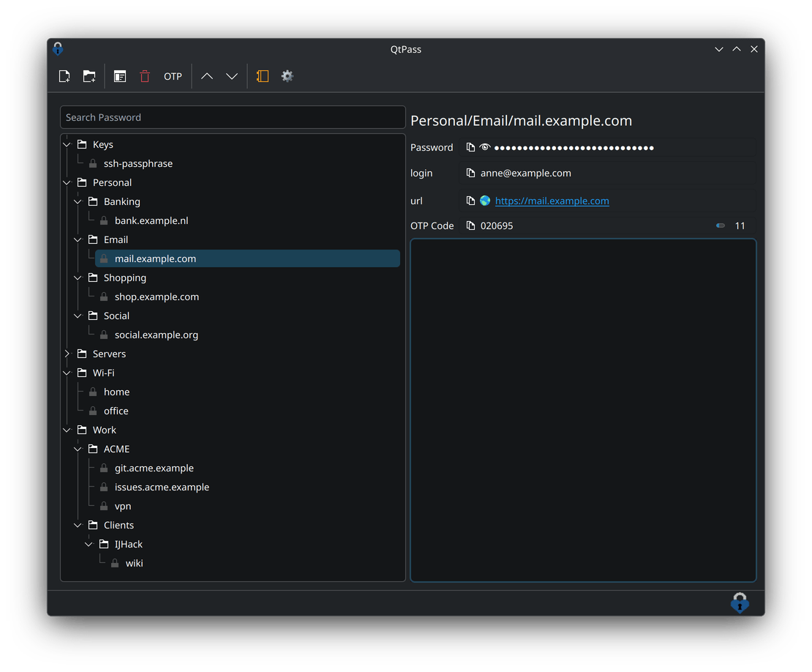Copy the OTP code 020695
Viewport: 812px width, 672px height.
(470, 225)
